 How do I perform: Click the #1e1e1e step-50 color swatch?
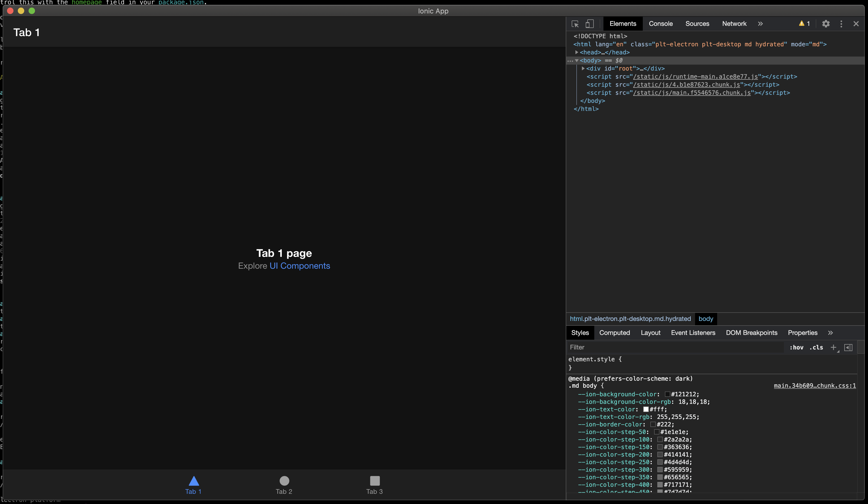point(657,432)
